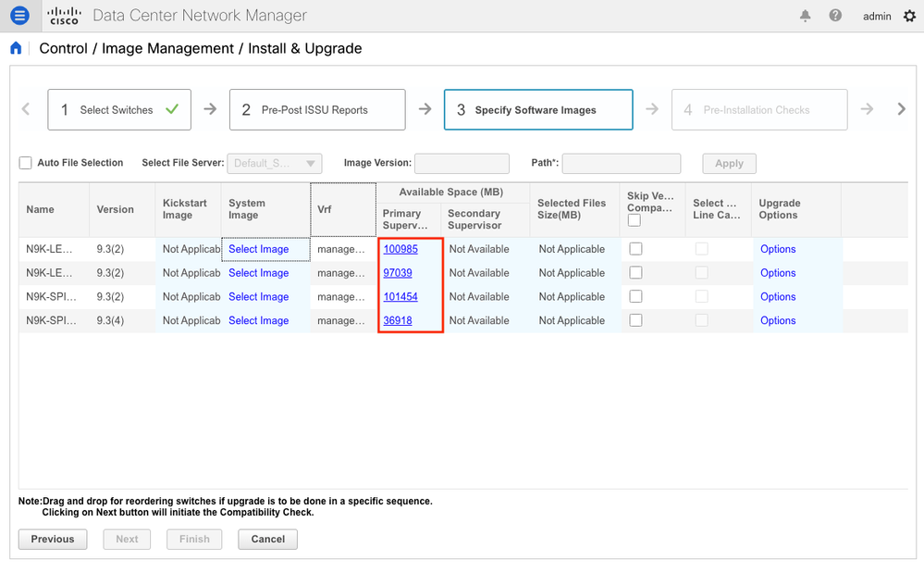Open Options in the 97039 row
Screen dimensions: 924x572
pos(778,273)
